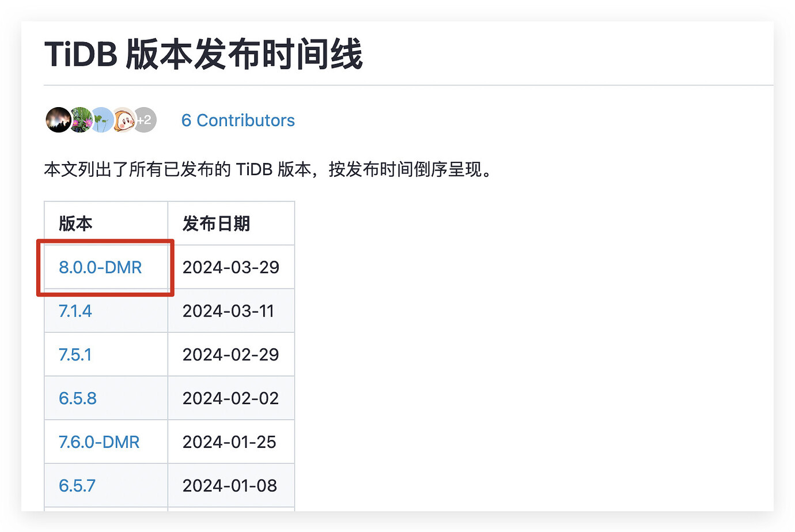Click the blue plant contributor avatar
This screenshot has width=795, height=532.
coord(101,120)
